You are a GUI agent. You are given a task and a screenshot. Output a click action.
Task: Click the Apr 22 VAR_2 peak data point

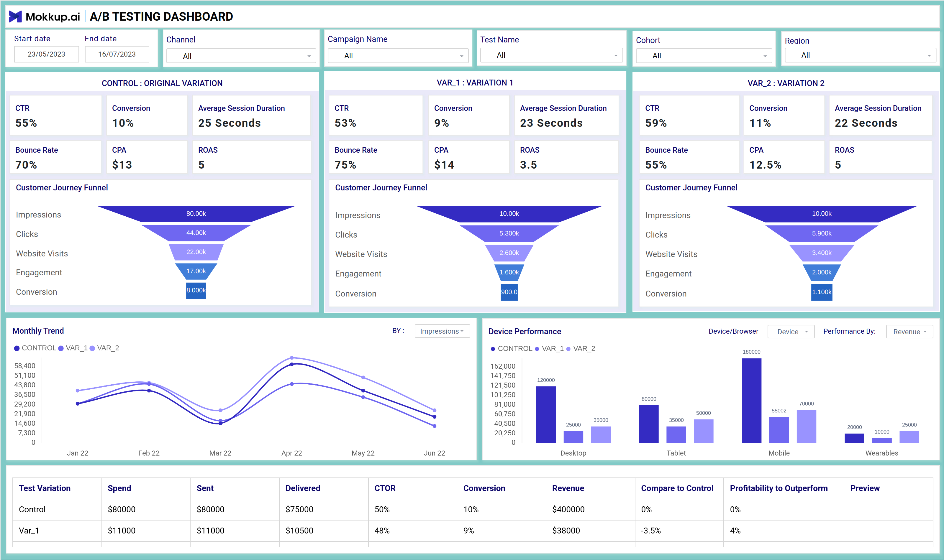(x=292, y=357)
